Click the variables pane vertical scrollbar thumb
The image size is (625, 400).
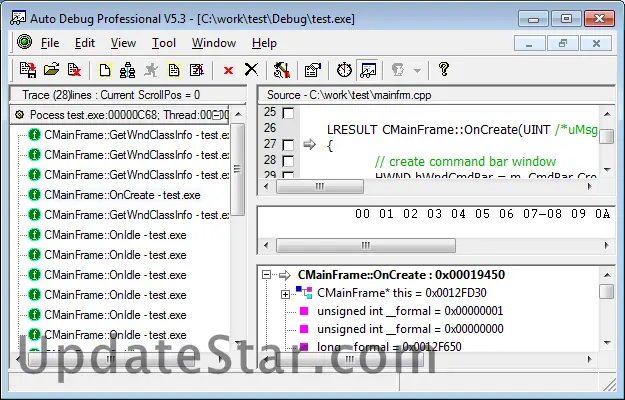click(606, 291)
